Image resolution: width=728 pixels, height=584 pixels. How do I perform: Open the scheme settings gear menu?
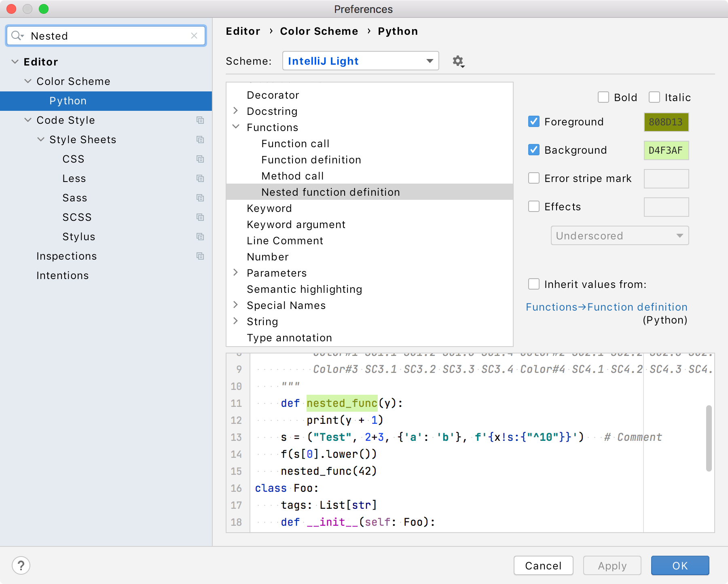[458, 61]
